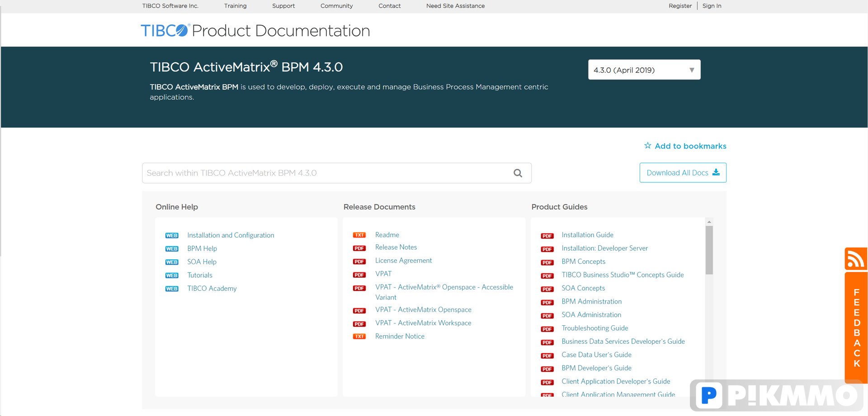The width and height of the screenshot is (868, 416).
Task: Open the Installation and Configuration online help
Action: coord(231,235)
